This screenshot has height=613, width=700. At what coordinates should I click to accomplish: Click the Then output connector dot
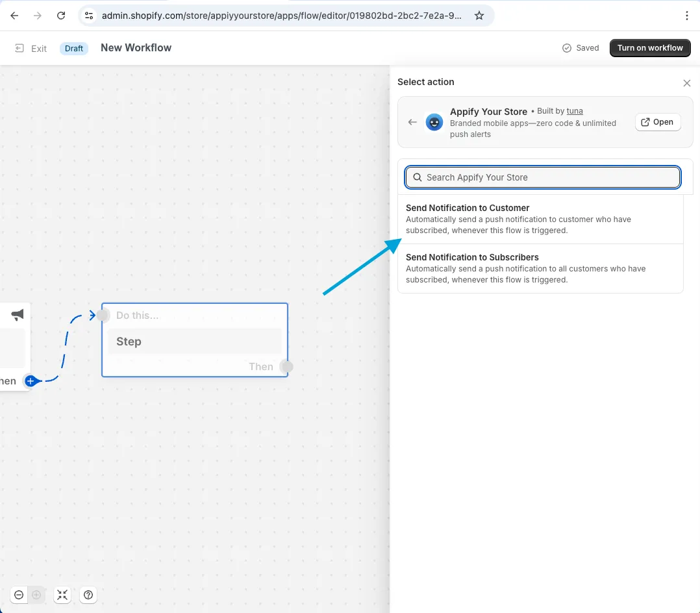tap(286, 366)
